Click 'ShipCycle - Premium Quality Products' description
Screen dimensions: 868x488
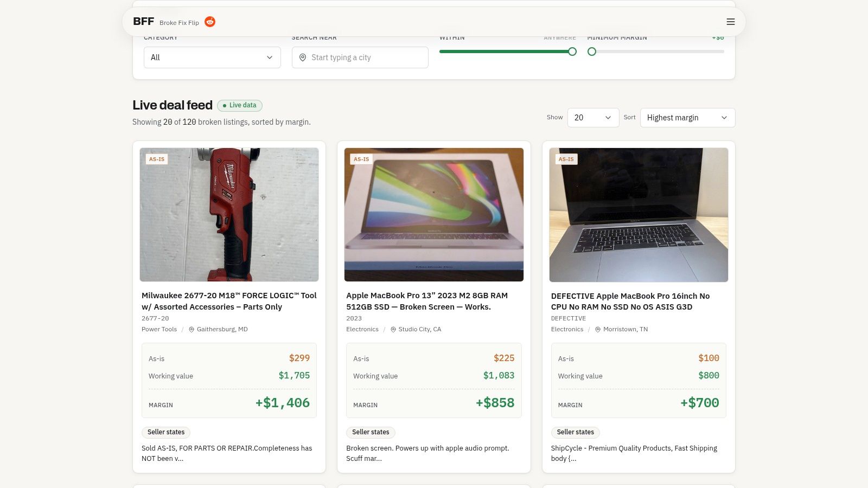pos(634,453)
